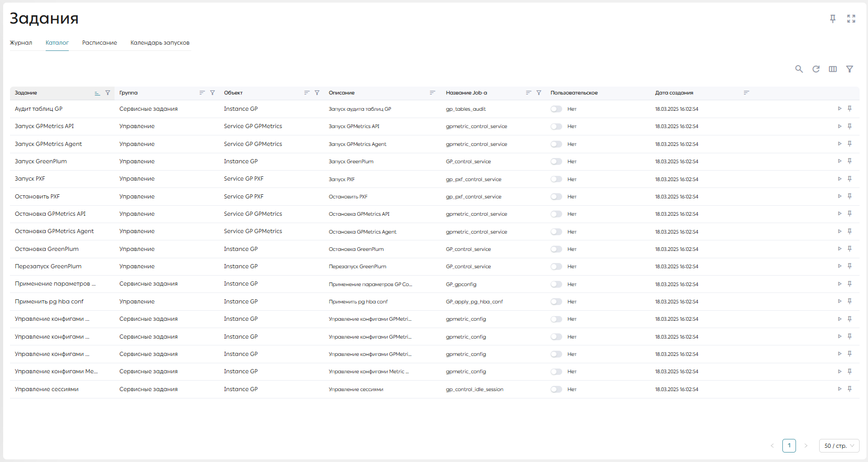Open filter dropdown for Название Job-а column
Screen dimensions: 868x462
coord(539,93)
